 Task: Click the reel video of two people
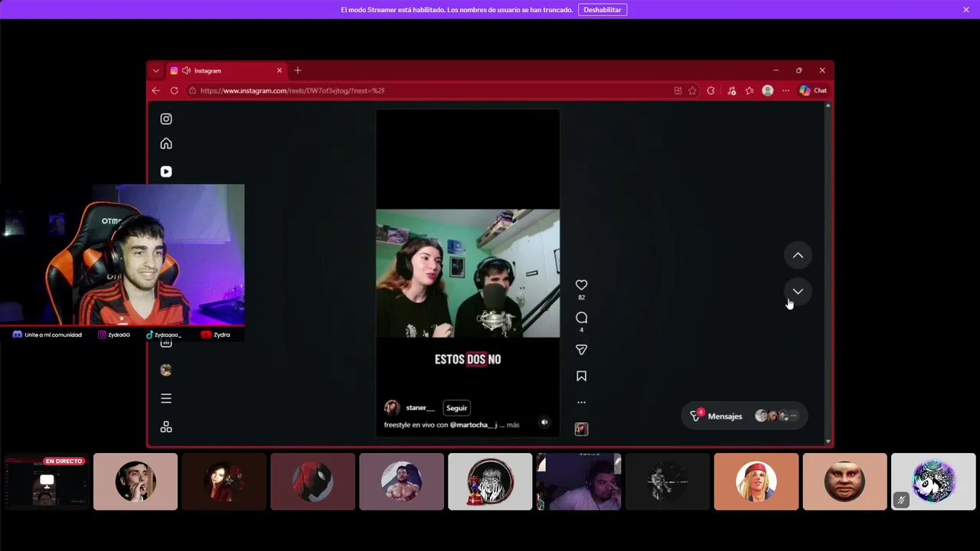click(x=468, y=273)
